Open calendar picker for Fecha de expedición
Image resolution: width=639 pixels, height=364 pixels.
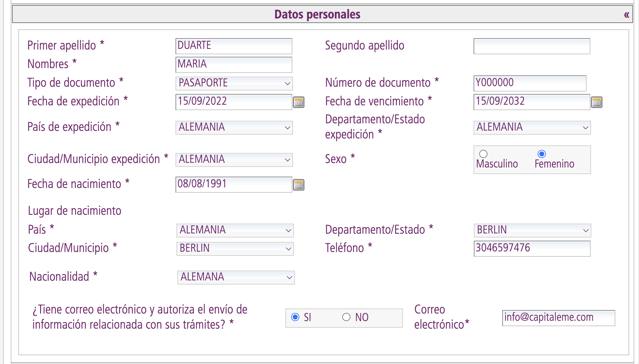pos(299,102)
